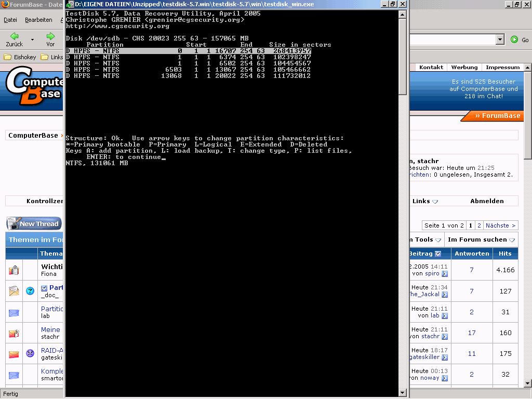532x399 pixels.
Task: Select the partition row starting at cylinder 6503
Action: click(x=188, y=70)
